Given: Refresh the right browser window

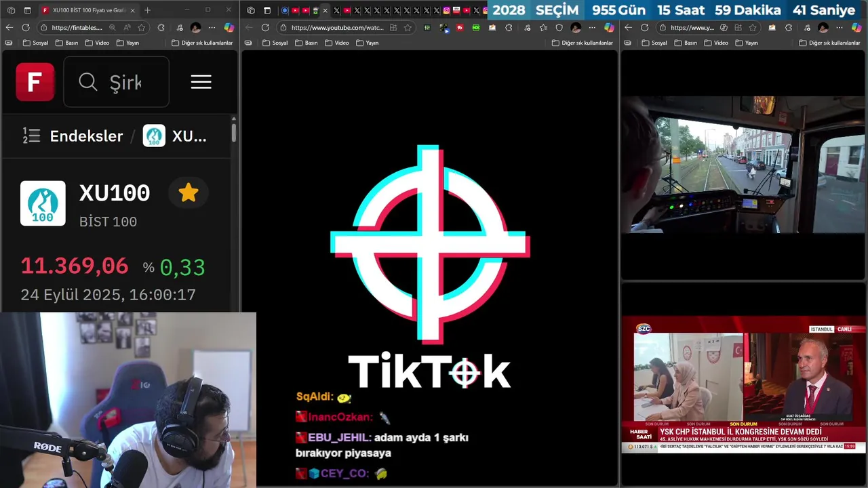Looking at the screenshot, I should (644, 28).
